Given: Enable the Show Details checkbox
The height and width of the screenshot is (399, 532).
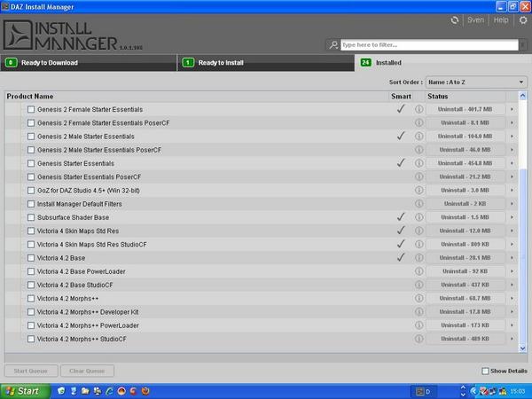Looking at the screenshot, I should (486, 371).
